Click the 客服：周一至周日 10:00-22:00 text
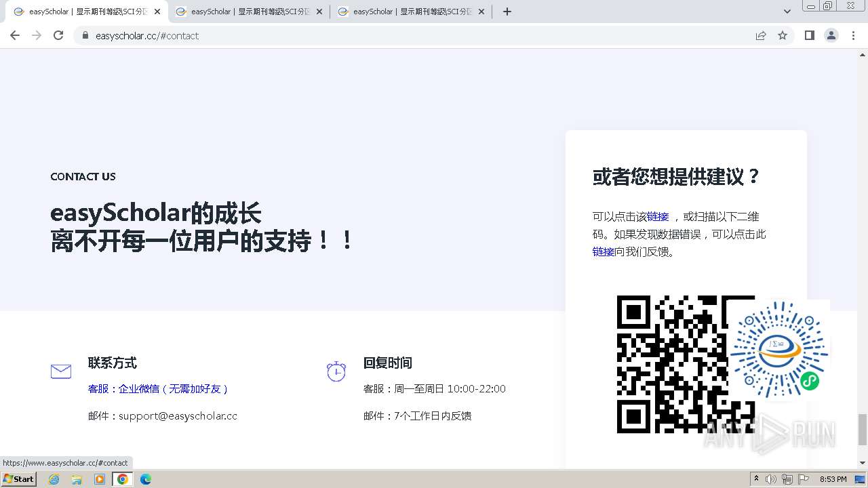This screenshot has height=488, width=868. click(435, 389)
